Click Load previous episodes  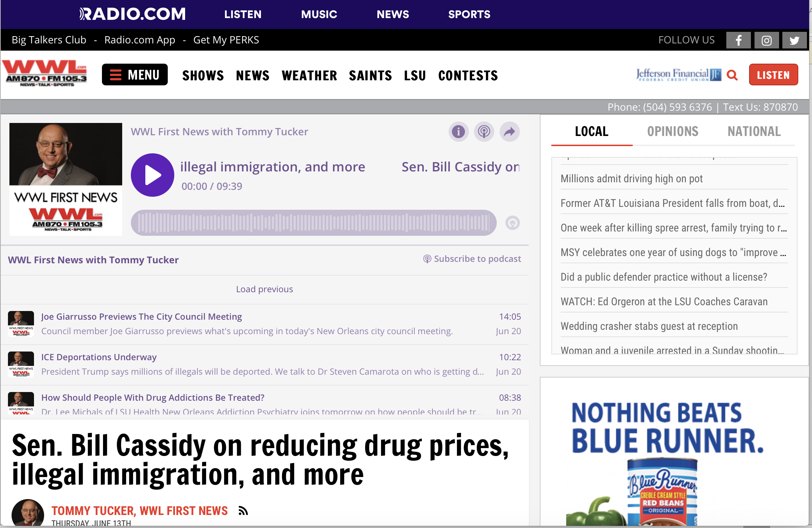pyautogui.click(x=265, y=289)
